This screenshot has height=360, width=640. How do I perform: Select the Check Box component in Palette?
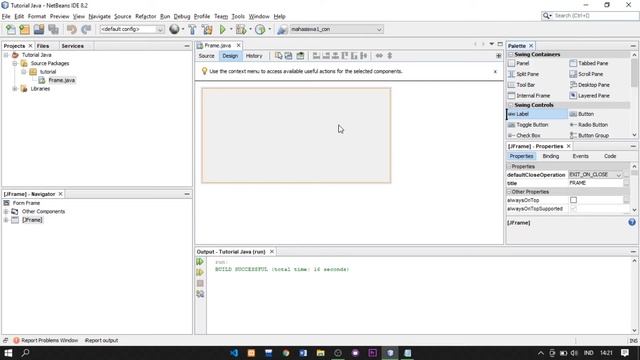pos(524,135)
